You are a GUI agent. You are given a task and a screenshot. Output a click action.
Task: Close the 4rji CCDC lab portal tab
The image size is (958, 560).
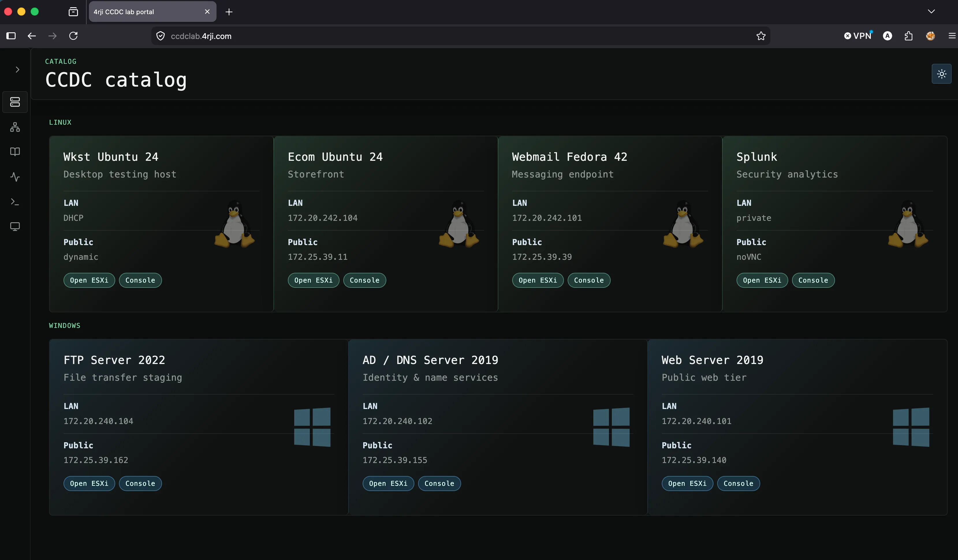point(207,12)
